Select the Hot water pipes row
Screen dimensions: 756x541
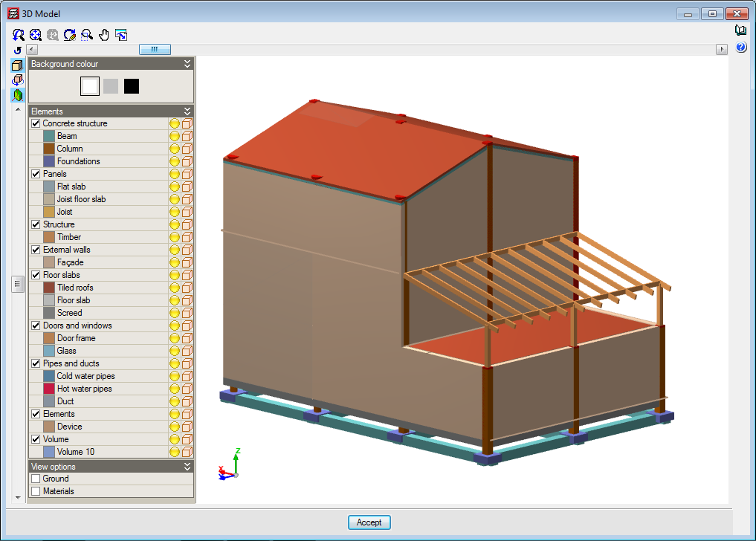[84, 389]
